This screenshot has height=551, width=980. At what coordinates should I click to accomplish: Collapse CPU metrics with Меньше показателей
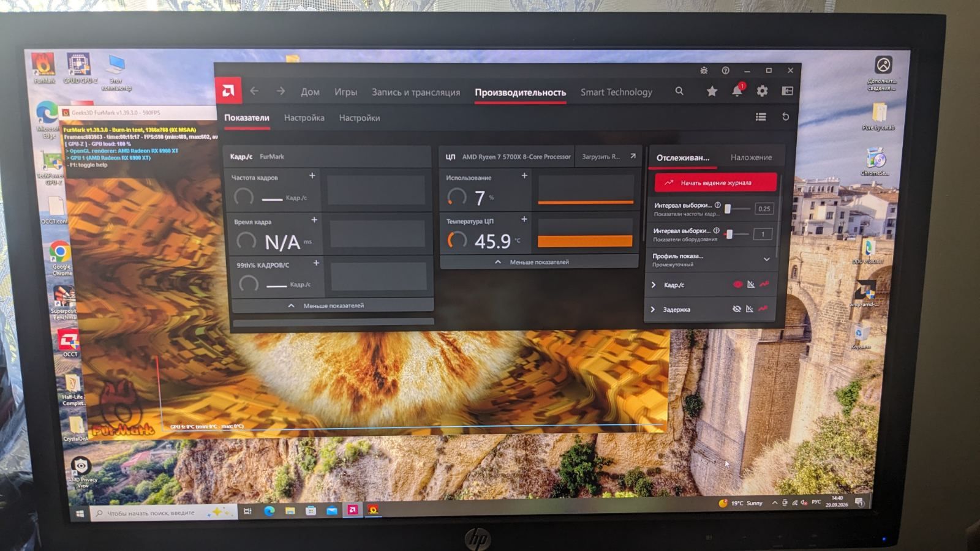pyautogui.click(x=539, y=262)
